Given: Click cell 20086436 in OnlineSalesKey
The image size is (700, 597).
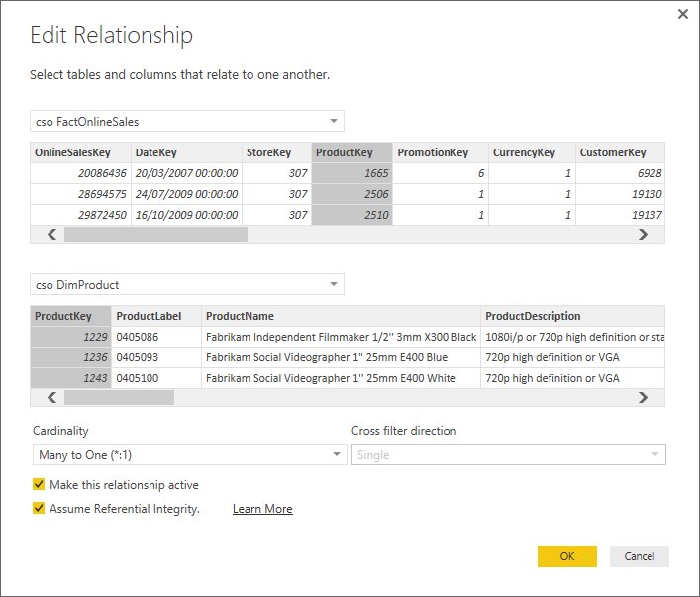Looking at the screenshot, I should pyautogui.click(x=81, y=173).
